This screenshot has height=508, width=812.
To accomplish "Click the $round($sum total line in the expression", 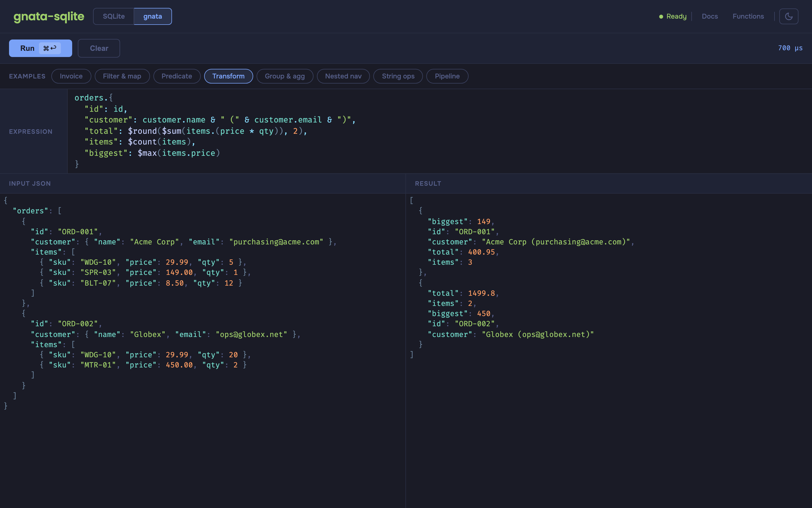I will click(196, 131).
